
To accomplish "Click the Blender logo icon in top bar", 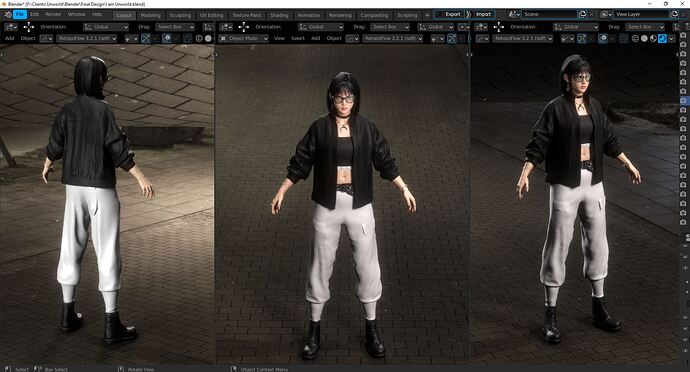I will 8,15.
